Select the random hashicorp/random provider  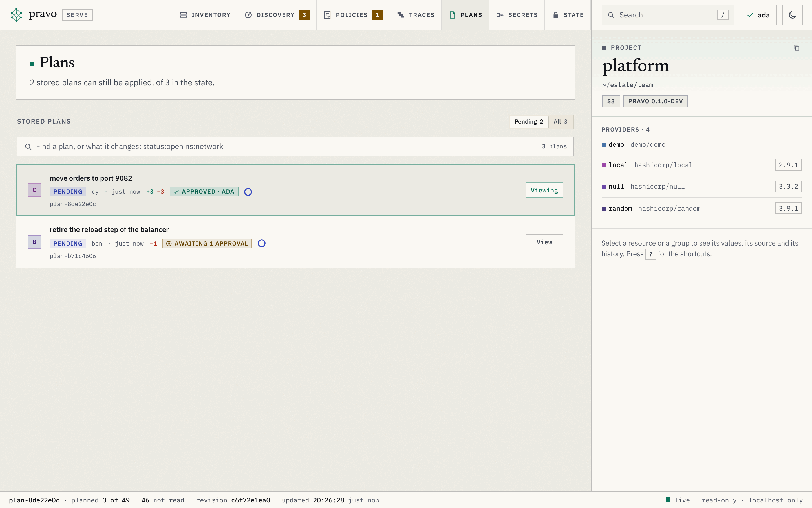pos(701,208)
